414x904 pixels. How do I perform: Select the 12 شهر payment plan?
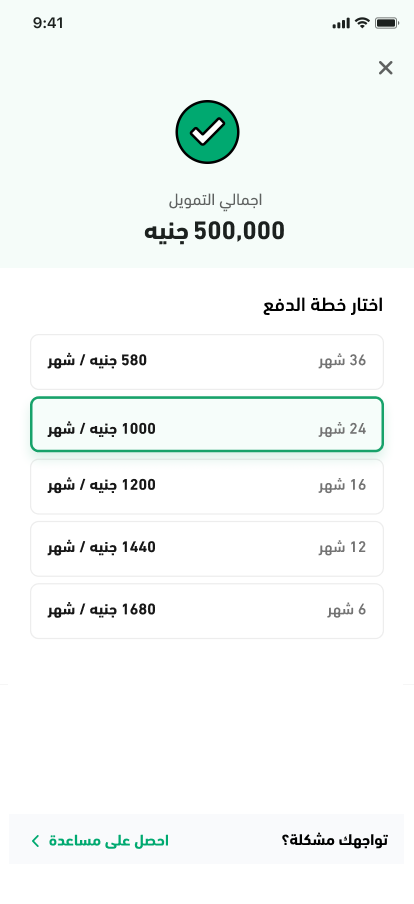pyautogui.click(x=207, y=549)
